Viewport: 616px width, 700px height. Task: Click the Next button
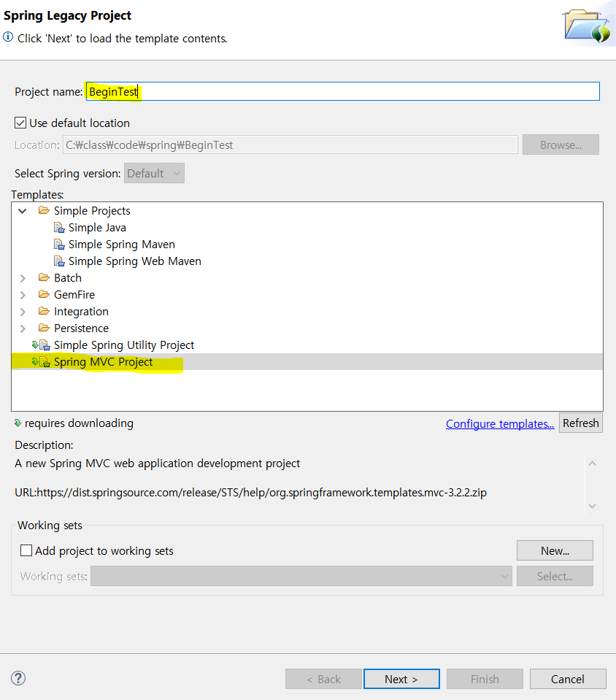(401, 679)
